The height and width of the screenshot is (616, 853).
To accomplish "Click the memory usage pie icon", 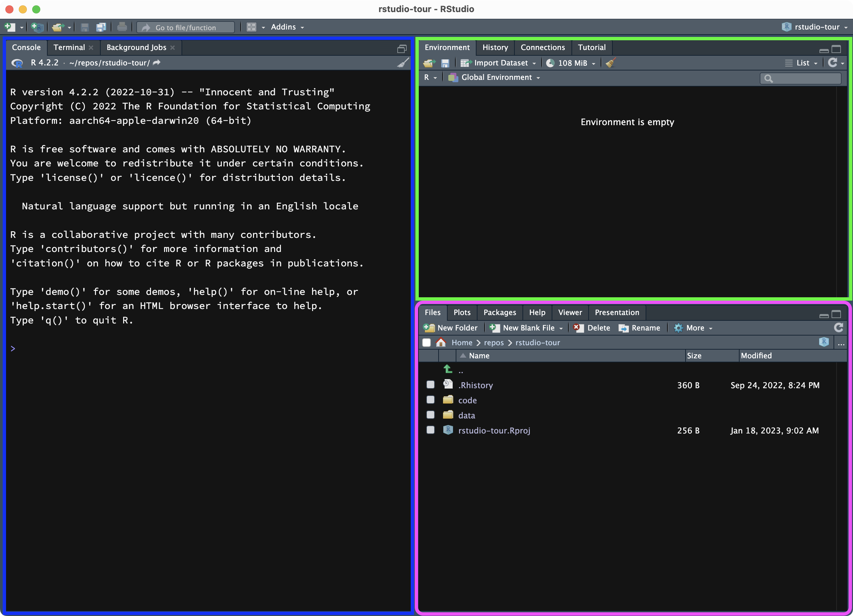I will coord(550,63).
